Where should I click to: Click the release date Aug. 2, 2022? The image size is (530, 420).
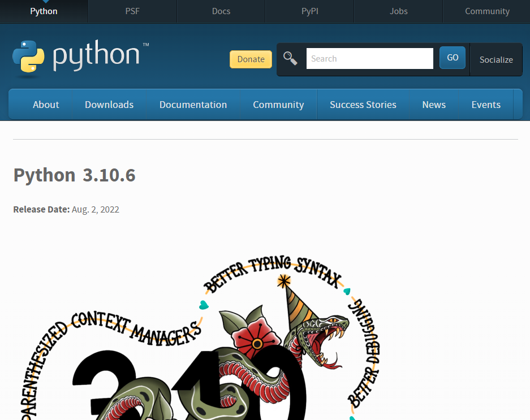(x=96, y=210)
